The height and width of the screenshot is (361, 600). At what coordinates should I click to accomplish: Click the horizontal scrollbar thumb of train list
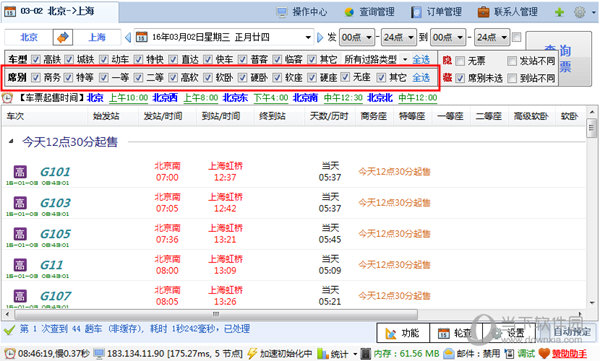coord(216,315)
